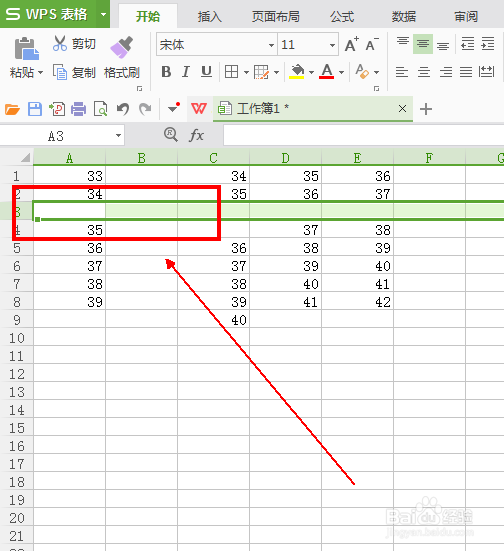Expand the fill color dropdown arrow

tap(311, 72)
